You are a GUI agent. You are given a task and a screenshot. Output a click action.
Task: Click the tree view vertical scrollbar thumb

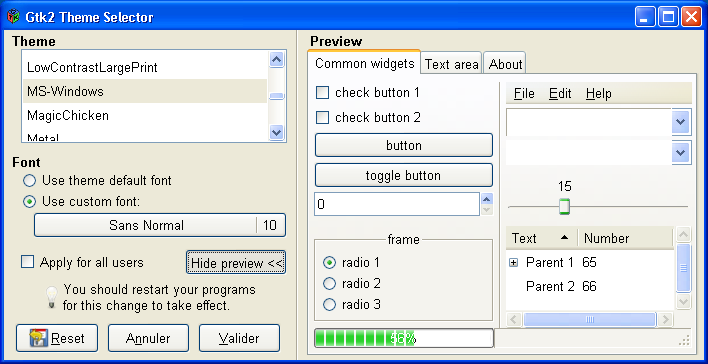683,268
